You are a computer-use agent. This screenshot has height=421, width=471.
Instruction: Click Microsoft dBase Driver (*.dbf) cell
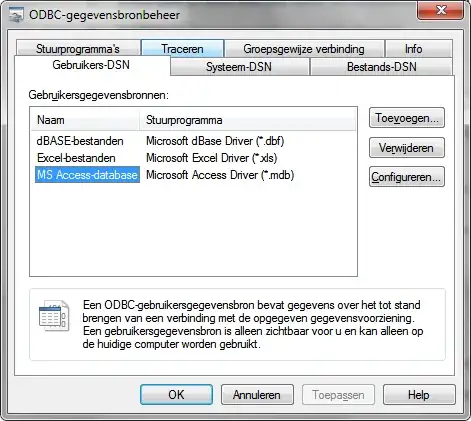(215, 141)
